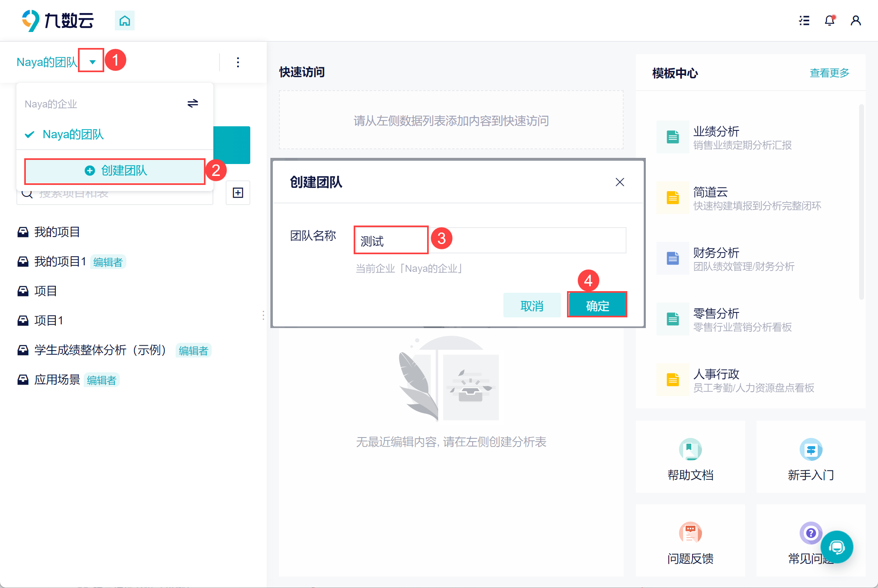This screenshot has height=588, width=878.
Task: Click the 帮助文档 help docs icon
Action: (x=690, y=450)
